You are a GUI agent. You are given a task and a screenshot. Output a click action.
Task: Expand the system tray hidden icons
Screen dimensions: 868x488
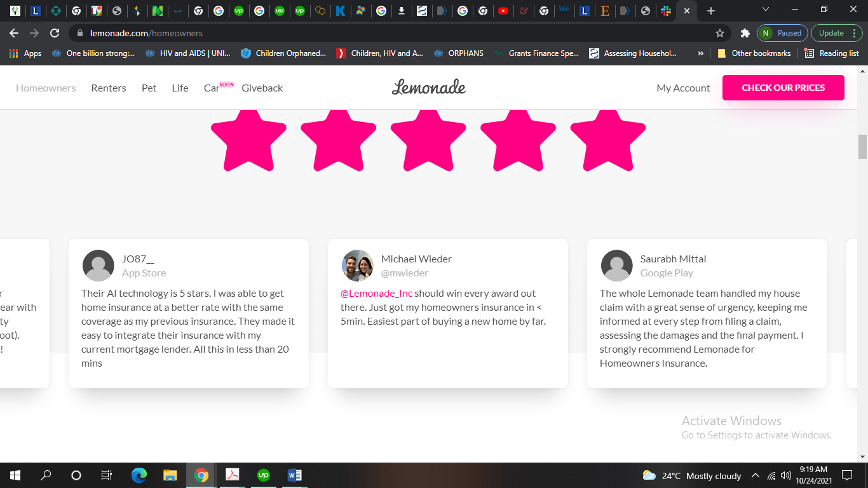click(756, 475)
